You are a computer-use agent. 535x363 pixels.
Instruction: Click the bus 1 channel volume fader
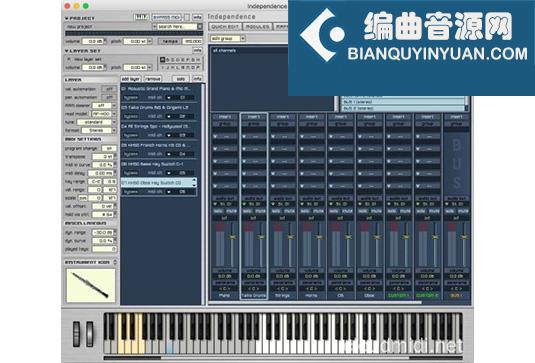point(464,237)
